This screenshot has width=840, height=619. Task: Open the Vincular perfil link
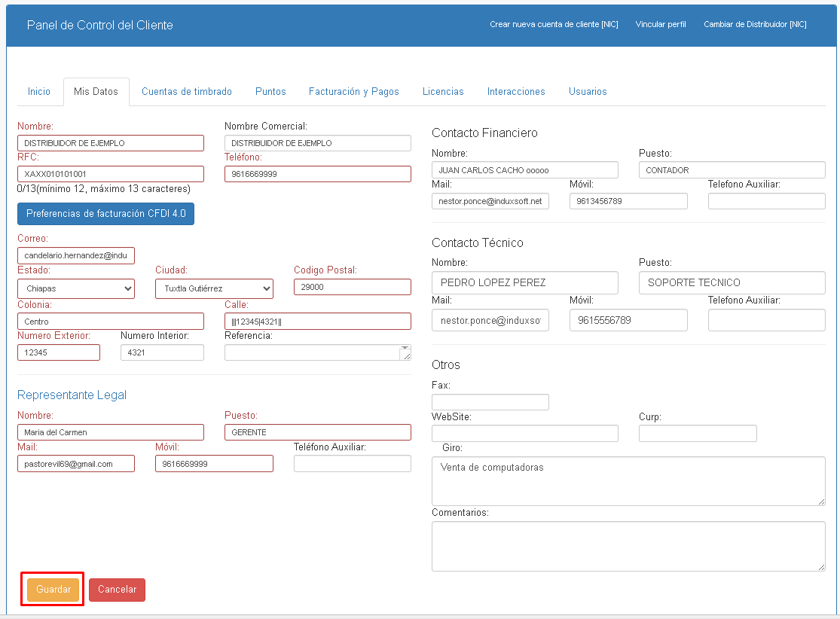click(x=661, y=25)
